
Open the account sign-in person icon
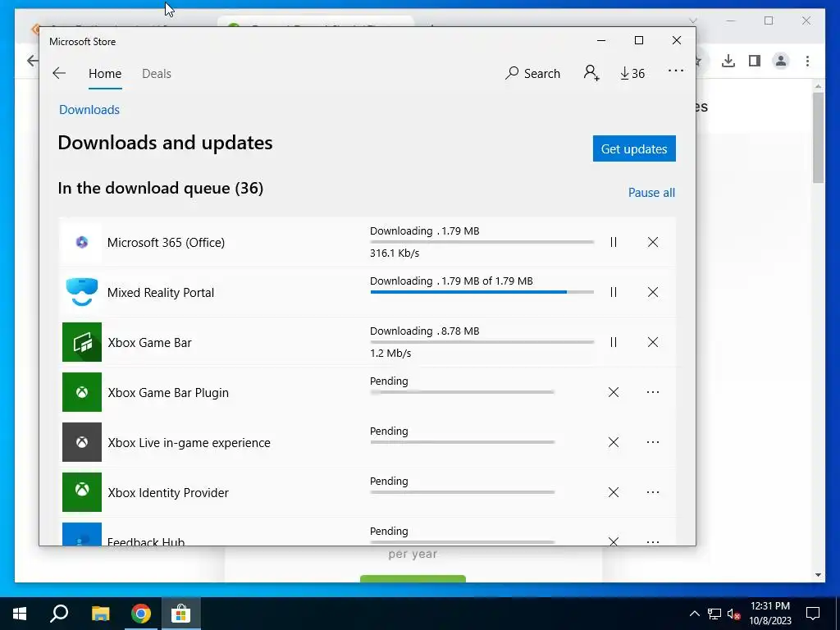click(591, 73)
